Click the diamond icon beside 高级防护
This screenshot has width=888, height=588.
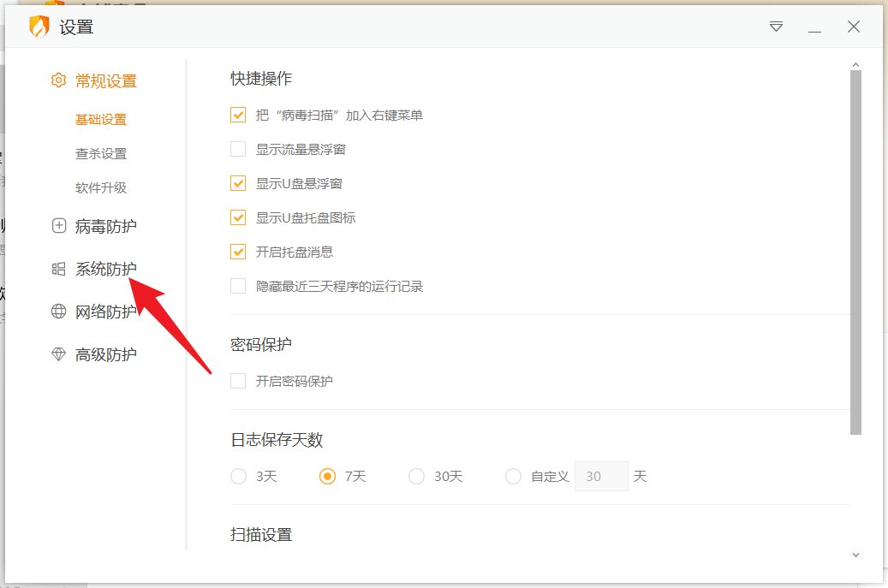pos(57,353)
